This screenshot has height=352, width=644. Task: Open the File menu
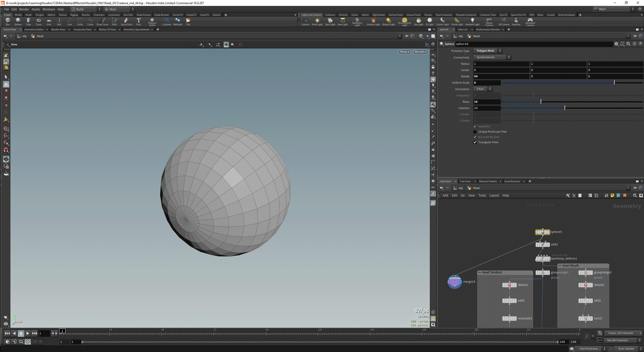click(x=6, y=9)
